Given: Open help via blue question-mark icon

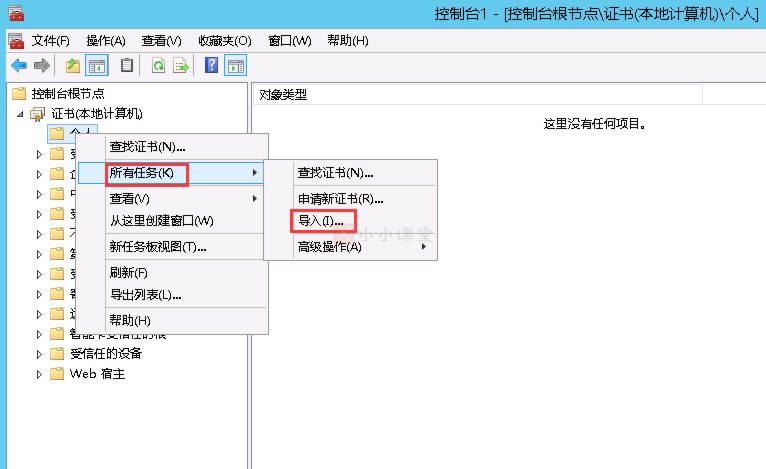Looking at the screenshot, I should (212, 65).
